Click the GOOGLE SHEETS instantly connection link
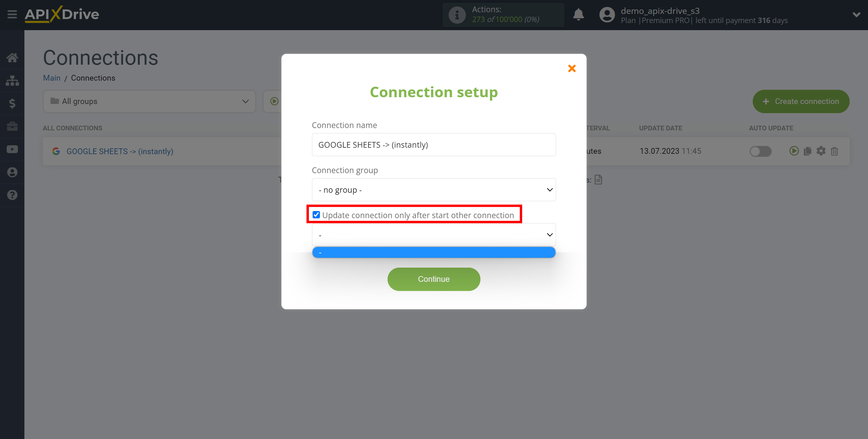 click(120, 151)
